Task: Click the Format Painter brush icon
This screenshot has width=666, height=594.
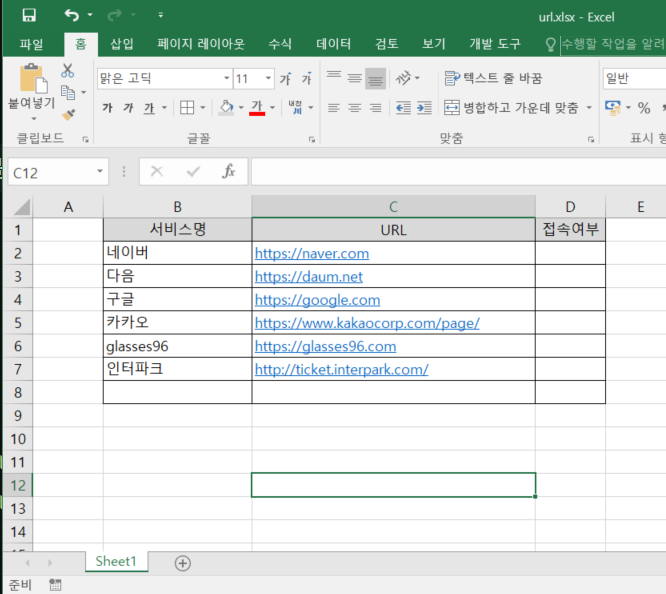Action: (x=68, y=114)
